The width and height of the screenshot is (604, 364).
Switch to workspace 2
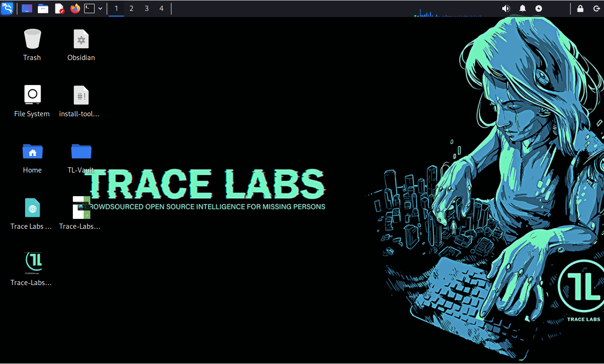(x=131, y=9)
